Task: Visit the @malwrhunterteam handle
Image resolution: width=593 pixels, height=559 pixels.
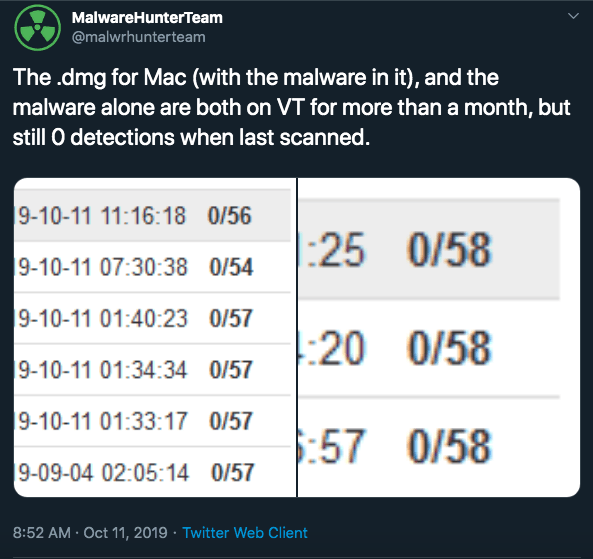Action: click(138, 37)
